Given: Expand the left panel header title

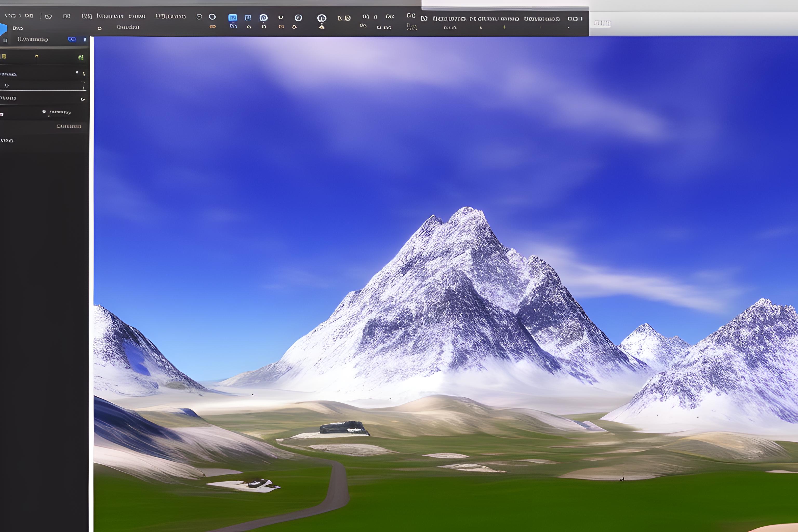Looking at the screenshot, I should coord(32,40).
